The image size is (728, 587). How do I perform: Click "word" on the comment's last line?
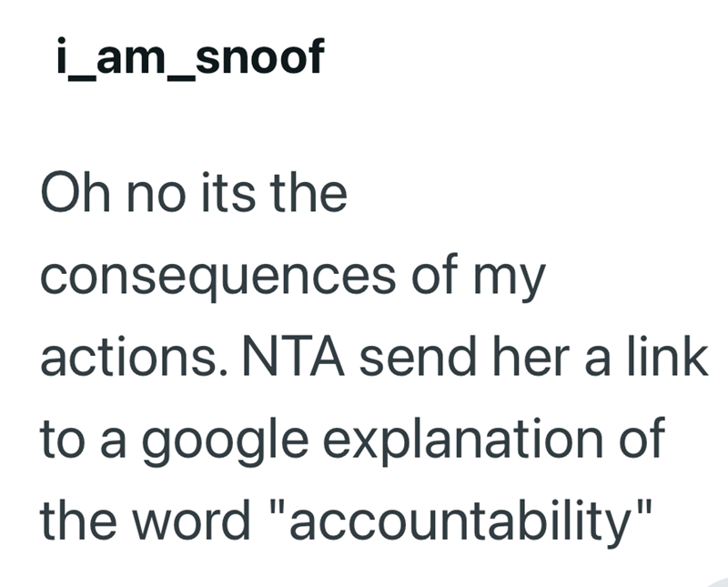click(191, 521)
